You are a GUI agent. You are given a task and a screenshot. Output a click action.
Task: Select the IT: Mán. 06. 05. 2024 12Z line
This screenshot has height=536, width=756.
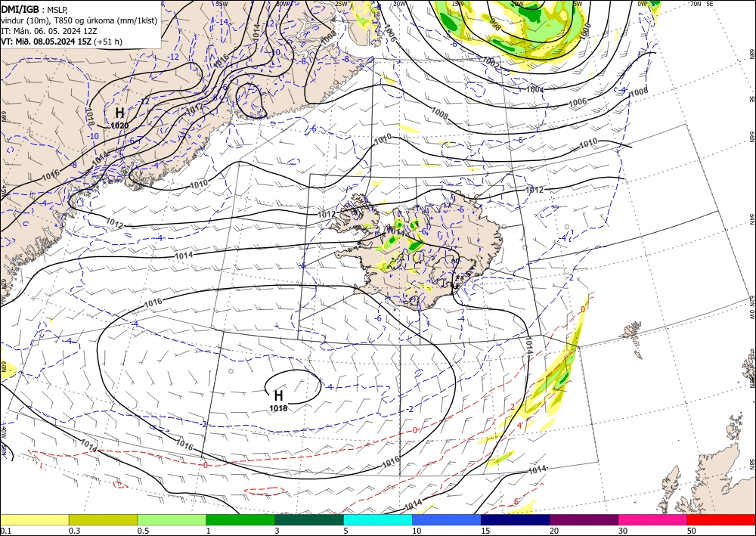point(48,31)
